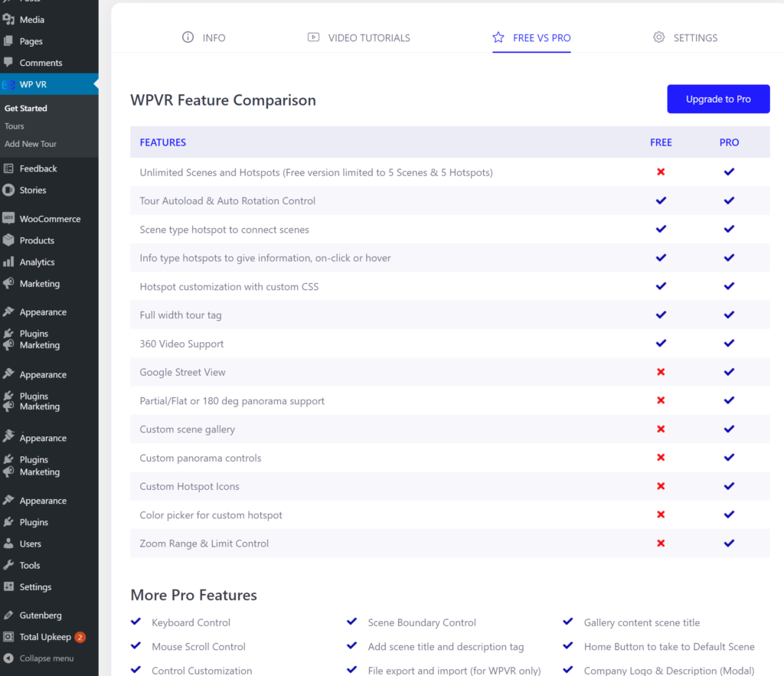
Task: Click Free checkmark for 360 Video Support
Action: pos(661,344)
